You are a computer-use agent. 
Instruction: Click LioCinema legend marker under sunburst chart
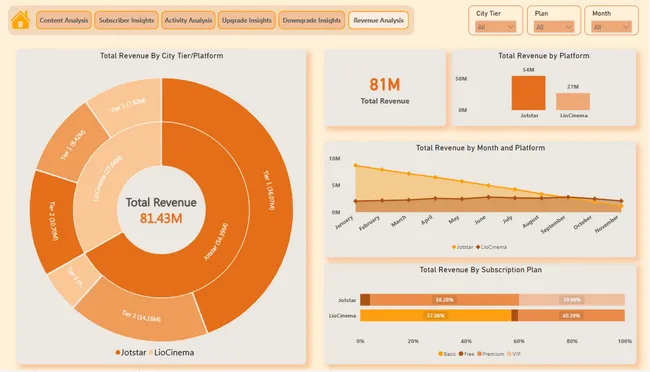[151, 353]
